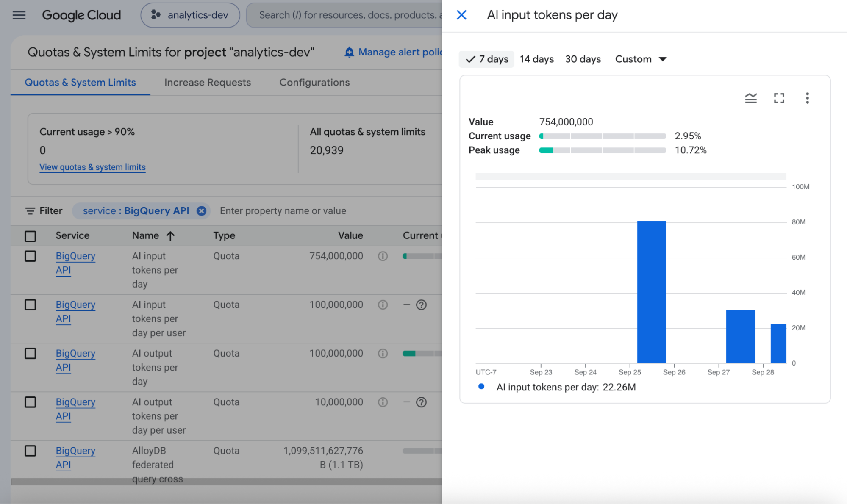Click the Current usage progress bar in panel
The height and width of the screenshot is (504, 847).
pyautogui.click(x=603, y=136)
